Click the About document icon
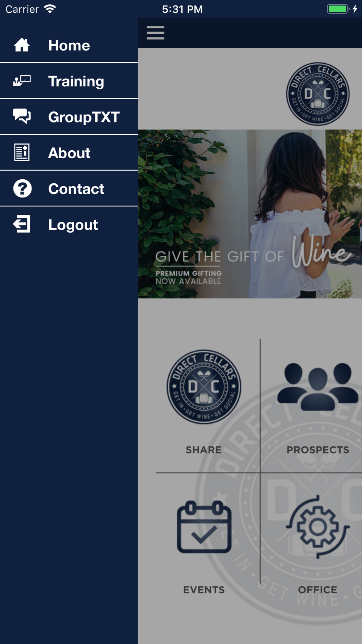362x644 pixels. coord(22,152)
